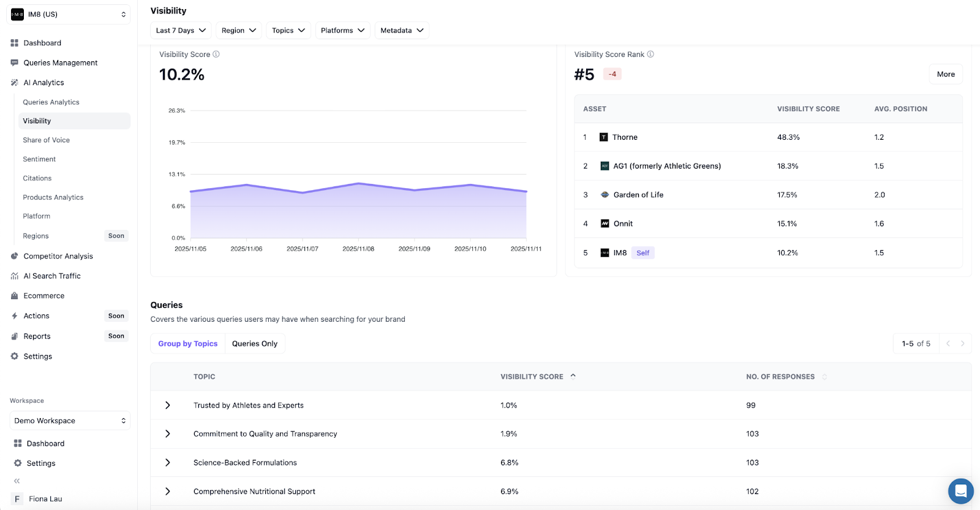
Task: Click the Actions lightning bolt icon
Action: 15,316
